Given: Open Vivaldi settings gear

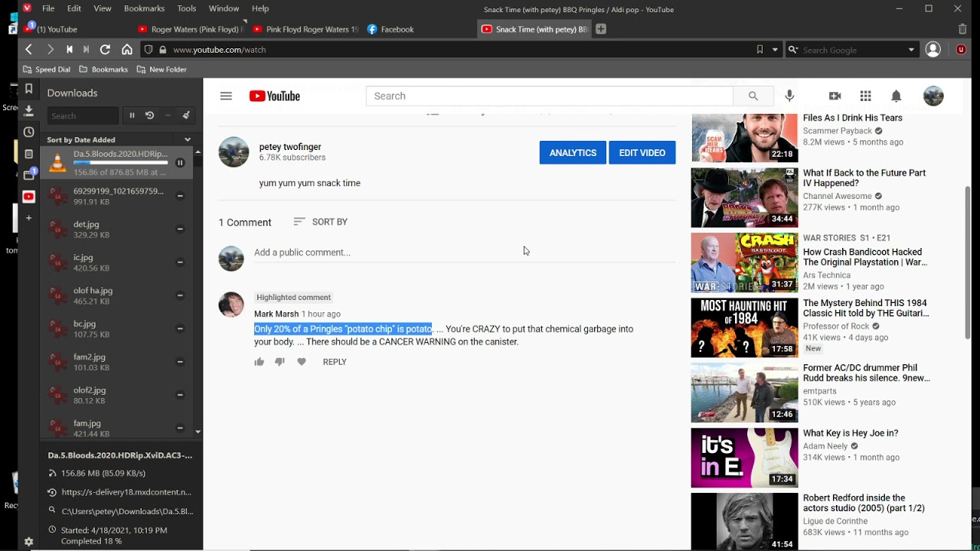Looking at the screenshot, I should pyautogui.click(x=28, y=542).
